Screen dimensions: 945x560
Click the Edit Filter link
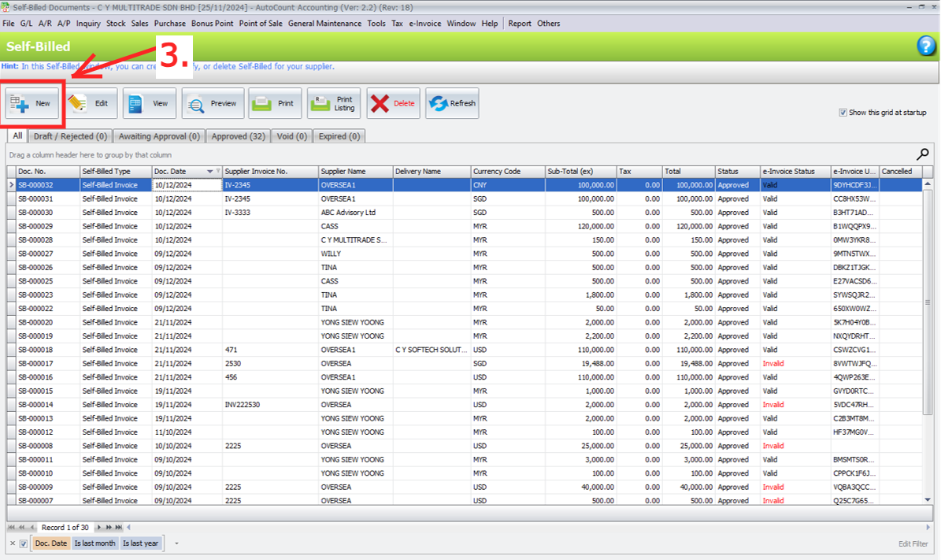click(x=913, y=544)
